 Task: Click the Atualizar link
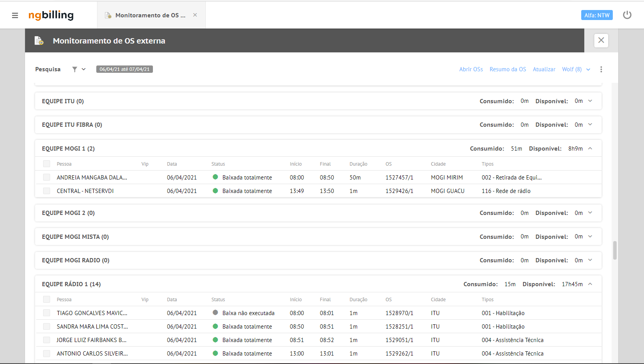[x=544, y=69]
